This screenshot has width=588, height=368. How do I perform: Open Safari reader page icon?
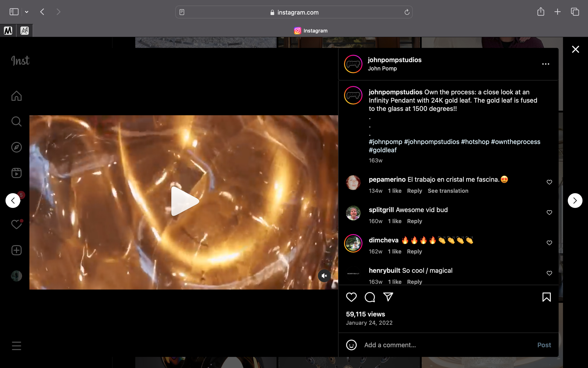point(182,12)
